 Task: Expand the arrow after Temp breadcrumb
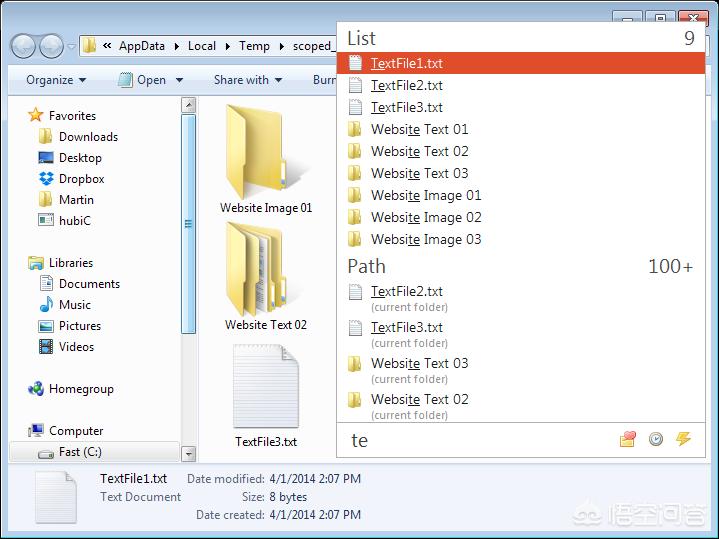(x=282, y=46)
